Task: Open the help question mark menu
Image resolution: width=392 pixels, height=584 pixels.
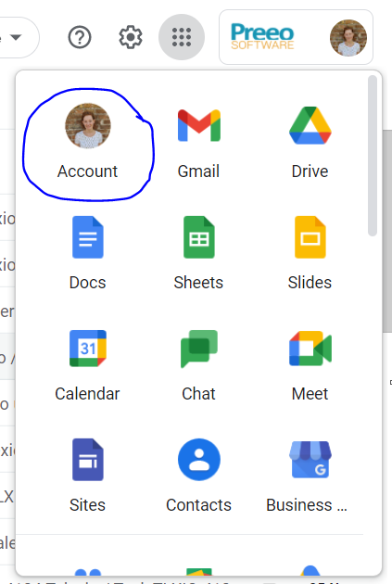Action: tap(80, 37)
